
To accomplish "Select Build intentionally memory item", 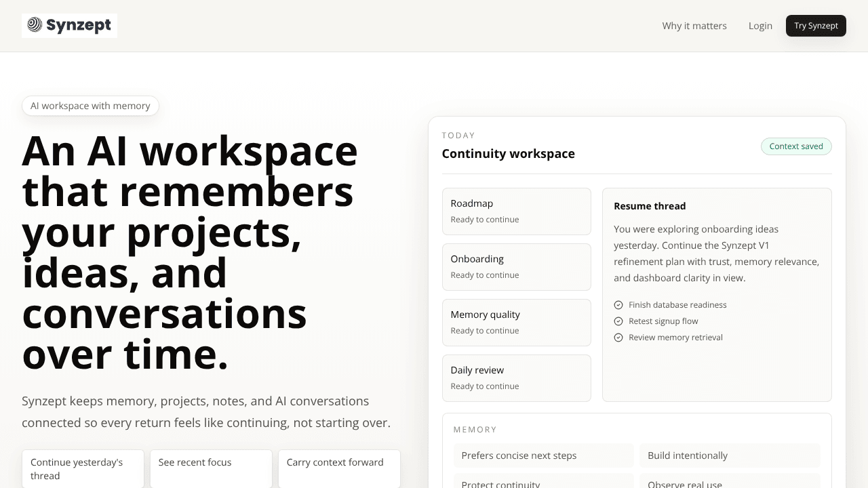I will click(x=730, y=455).
